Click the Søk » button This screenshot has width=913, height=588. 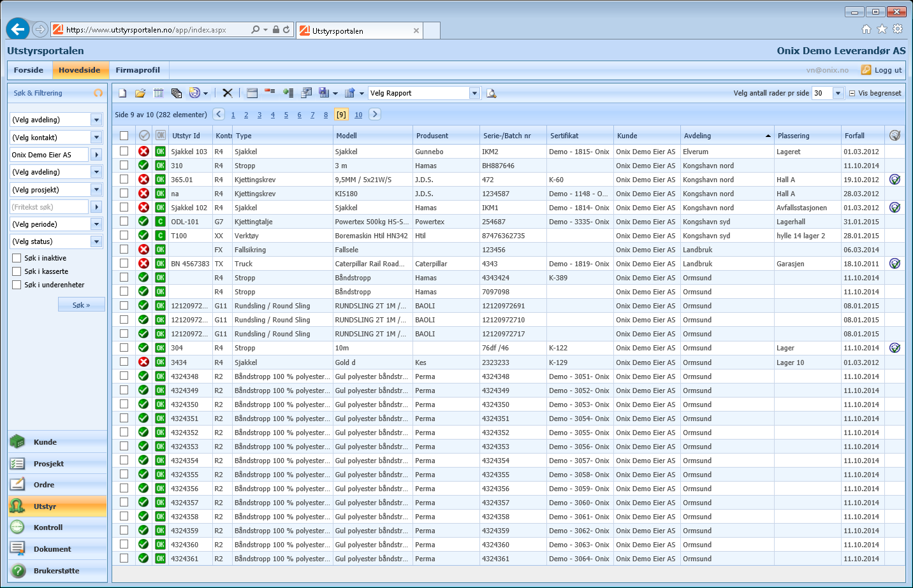point(82,305)
